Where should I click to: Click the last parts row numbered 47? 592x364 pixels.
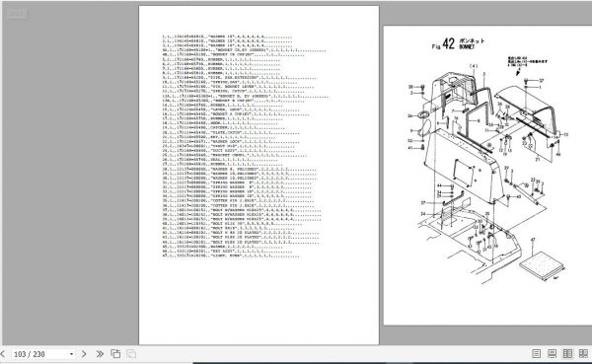(231, 256)
